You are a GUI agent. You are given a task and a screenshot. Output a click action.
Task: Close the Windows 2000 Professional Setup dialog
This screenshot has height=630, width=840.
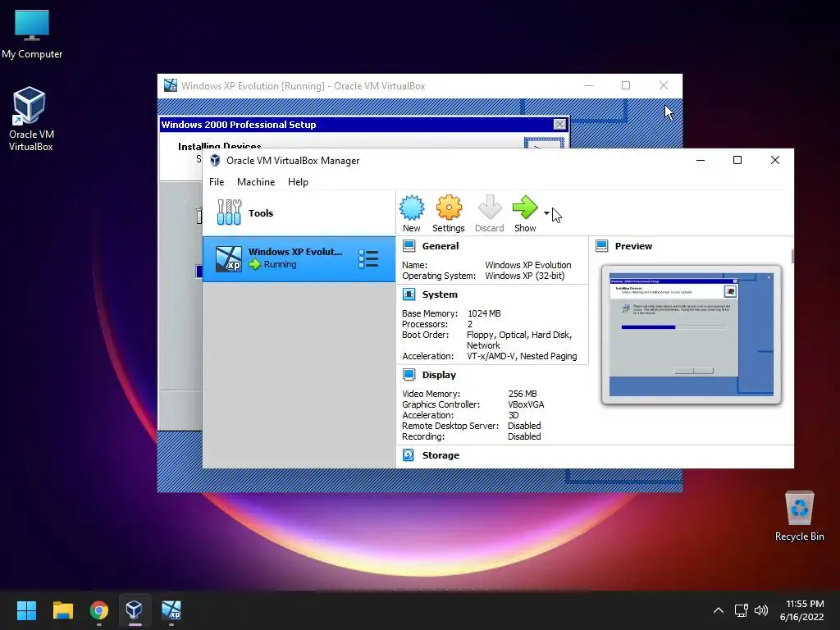[559, 125]
